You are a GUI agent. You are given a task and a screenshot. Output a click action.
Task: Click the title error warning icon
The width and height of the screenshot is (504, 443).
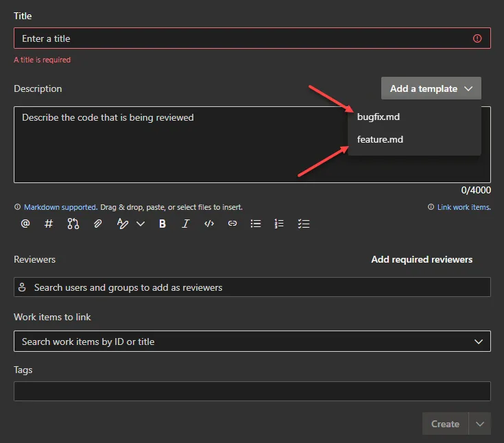[x=477, y=38]
